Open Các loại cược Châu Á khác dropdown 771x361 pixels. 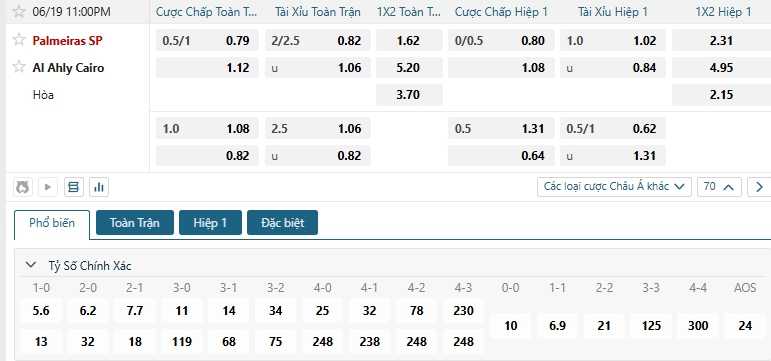pos(614,187)
